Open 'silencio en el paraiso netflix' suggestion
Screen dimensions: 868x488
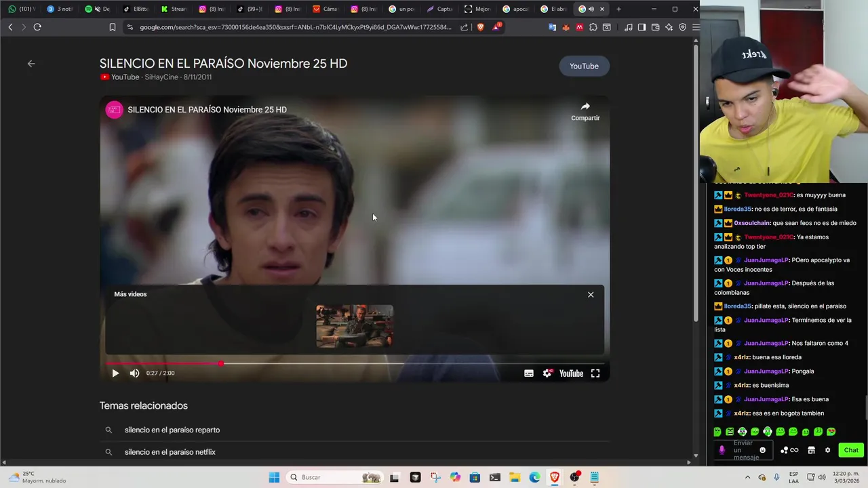click(170, 452)
